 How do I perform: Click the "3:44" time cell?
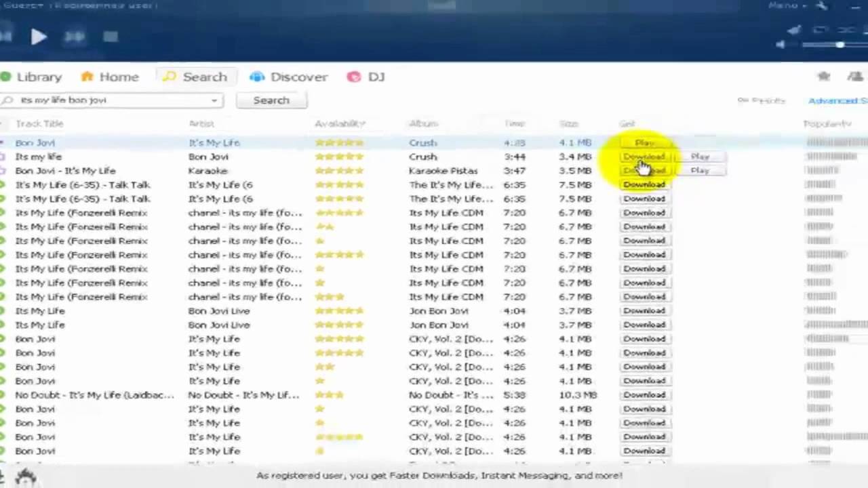click(x=515, y=157)
